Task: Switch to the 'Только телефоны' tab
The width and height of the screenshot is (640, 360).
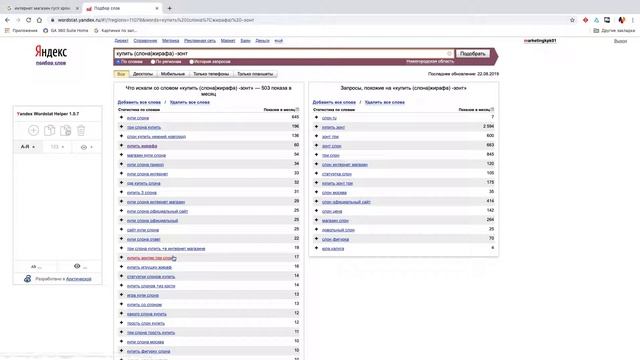Action: pos(211,74)
